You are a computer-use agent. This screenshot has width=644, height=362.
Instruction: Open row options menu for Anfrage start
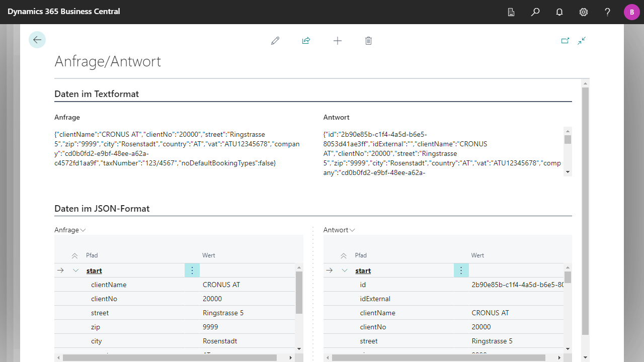[192, 270]
